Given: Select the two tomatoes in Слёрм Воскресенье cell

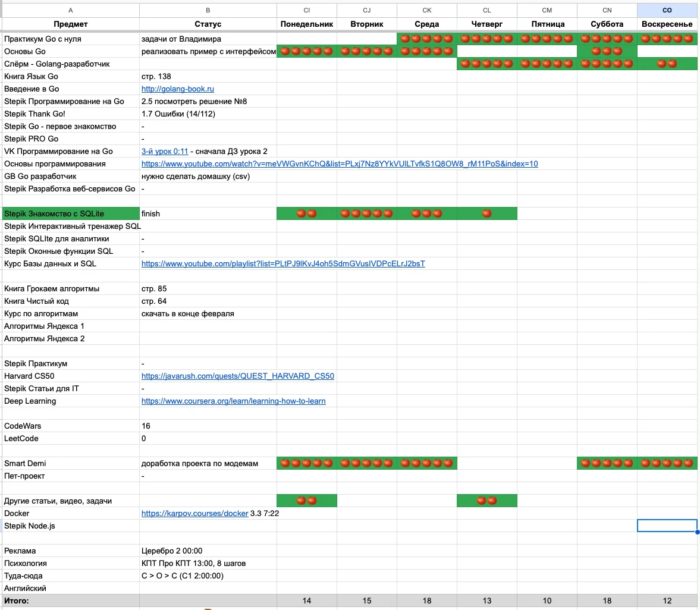Looking at the screenshot, I should [x=667, y=64].
